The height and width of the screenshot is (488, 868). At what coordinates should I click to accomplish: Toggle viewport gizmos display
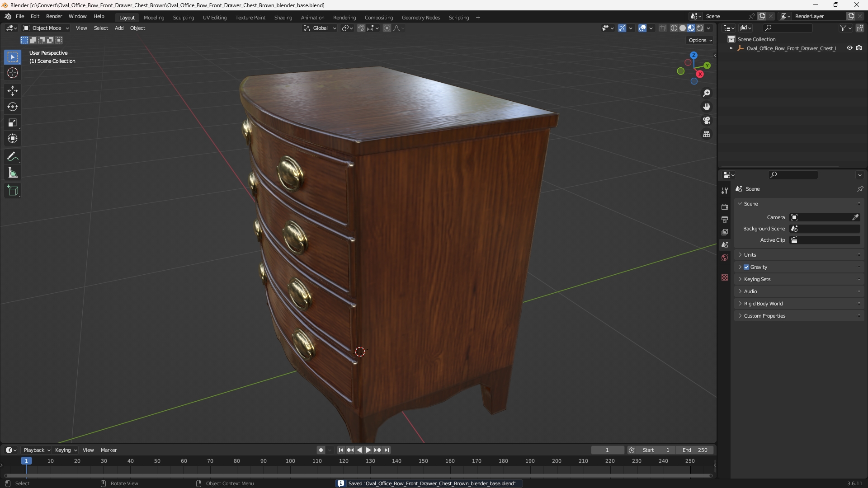pos(622,28)
